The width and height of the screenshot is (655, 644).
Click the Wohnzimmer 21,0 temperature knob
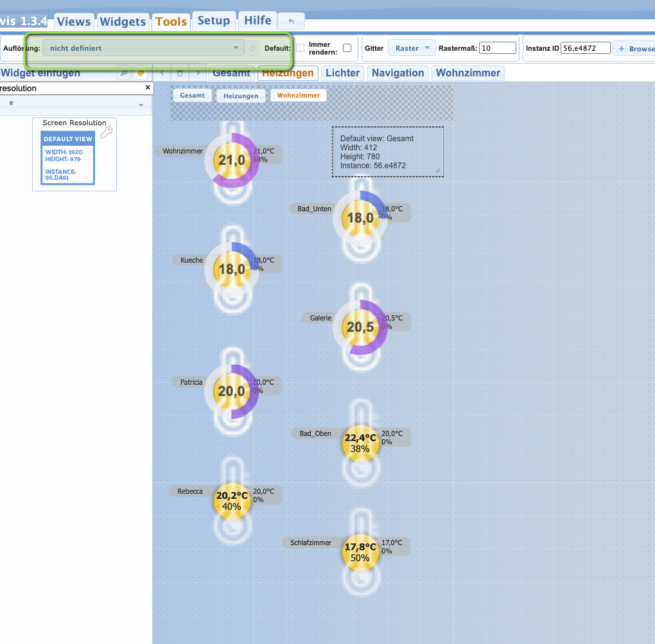pyautogui.click(x=232, y=161)
